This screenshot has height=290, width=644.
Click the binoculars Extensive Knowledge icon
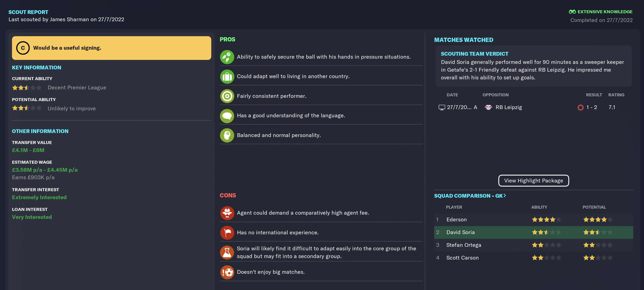(x=572, y=12)
